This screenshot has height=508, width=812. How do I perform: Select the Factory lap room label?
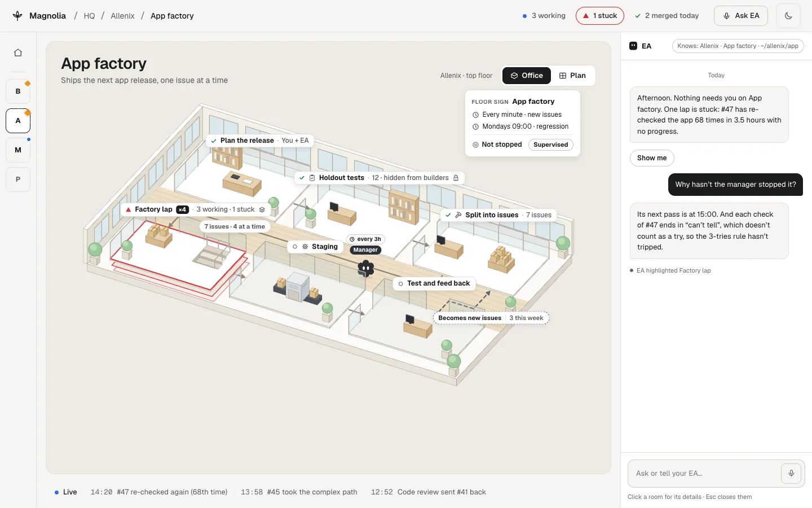[195, 209]
